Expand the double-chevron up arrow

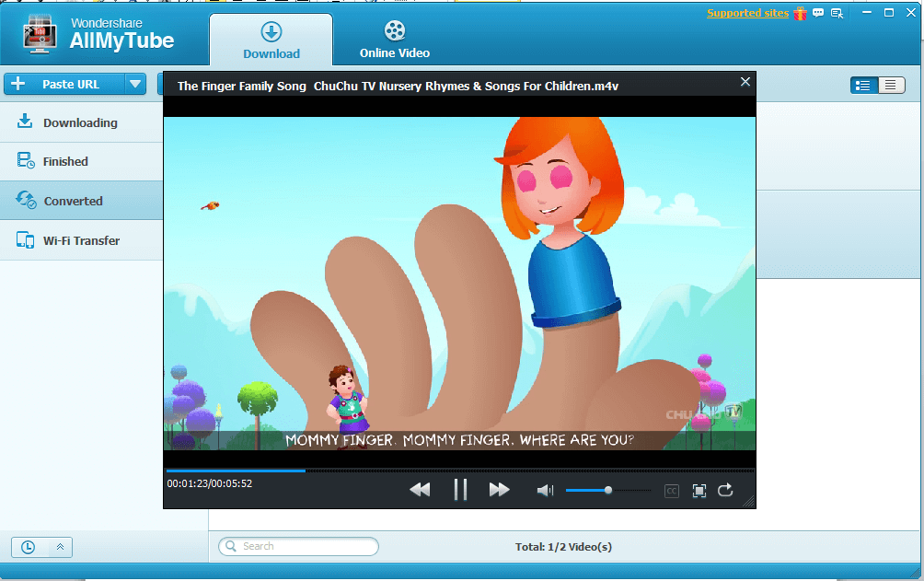[60, 547]
